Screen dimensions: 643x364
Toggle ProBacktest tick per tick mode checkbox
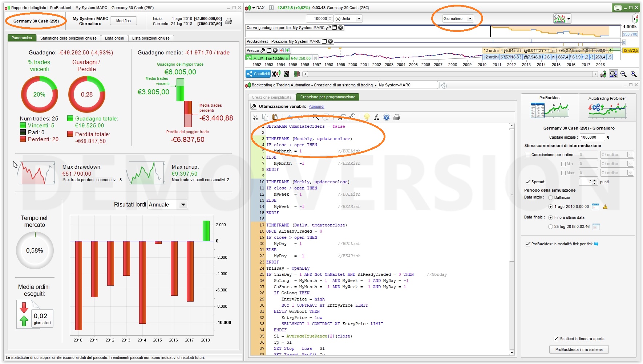point(528,244)
